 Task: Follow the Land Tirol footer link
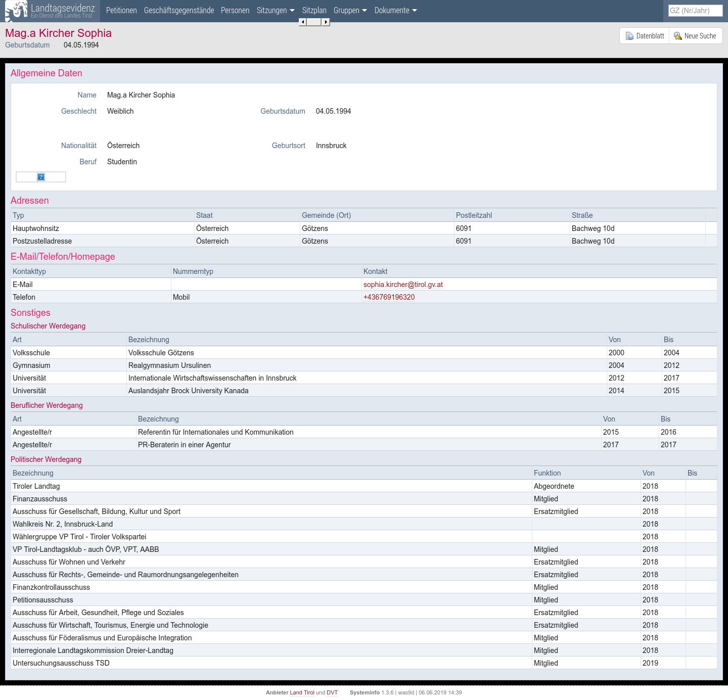(x=302, y=692)
